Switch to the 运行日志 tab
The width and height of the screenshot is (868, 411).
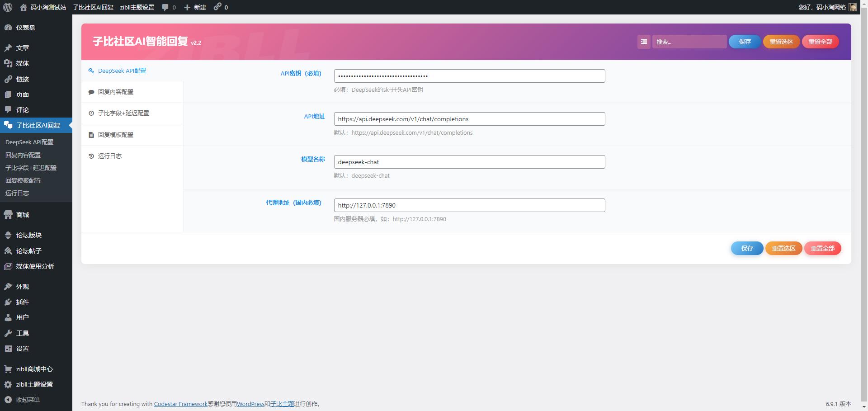110,156
